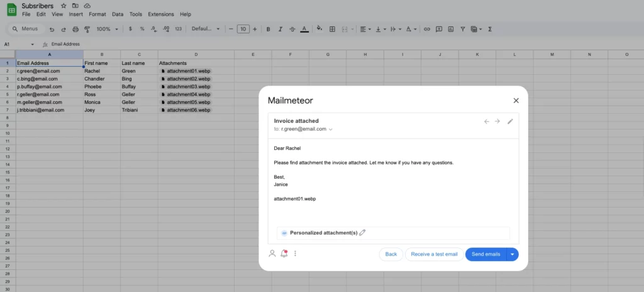This screenshot has width=644, height=292.
Task: Open the text wrapping dropdown
Action: coord(396,29)
